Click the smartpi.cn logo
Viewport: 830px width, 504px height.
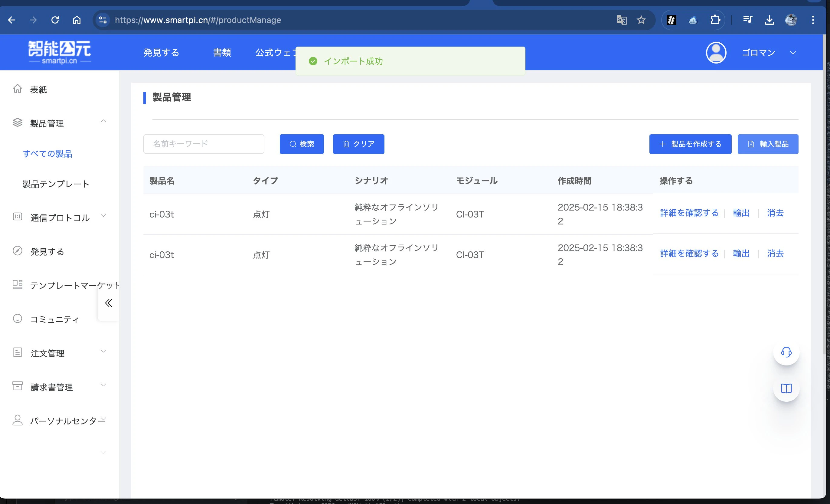point(60,52)
